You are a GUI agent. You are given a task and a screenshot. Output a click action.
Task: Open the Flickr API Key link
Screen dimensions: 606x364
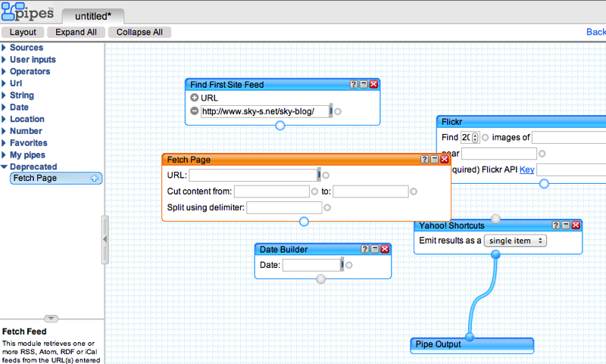[x=526, y=170]
